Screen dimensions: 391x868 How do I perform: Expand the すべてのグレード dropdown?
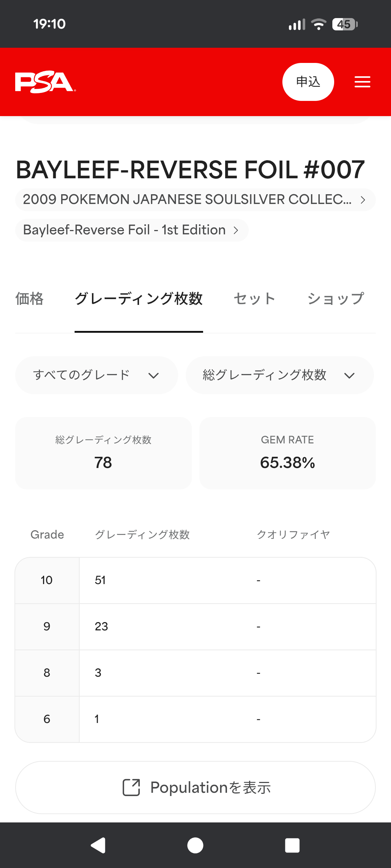[96, 375]
